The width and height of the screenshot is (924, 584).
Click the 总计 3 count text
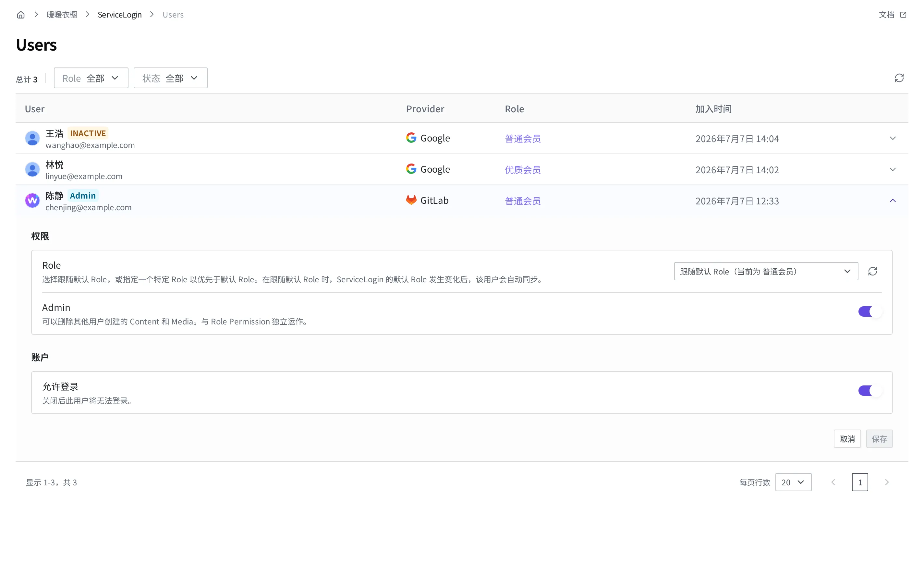click(27, 79)
